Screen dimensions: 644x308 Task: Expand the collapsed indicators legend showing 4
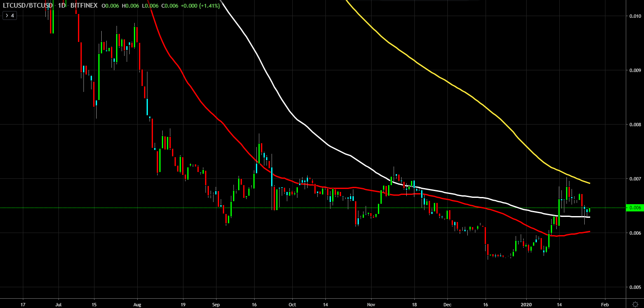tap(9, 16)
